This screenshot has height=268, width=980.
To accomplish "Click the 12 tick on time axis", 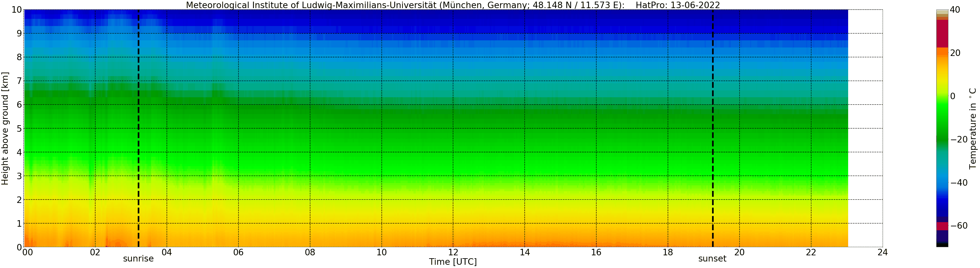I will point(453,252).
